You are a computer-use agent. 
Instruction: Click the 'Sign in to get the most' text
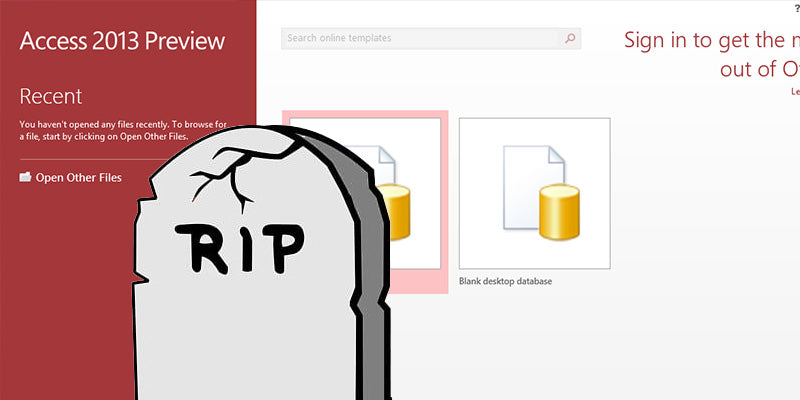[x=711, y=40]
